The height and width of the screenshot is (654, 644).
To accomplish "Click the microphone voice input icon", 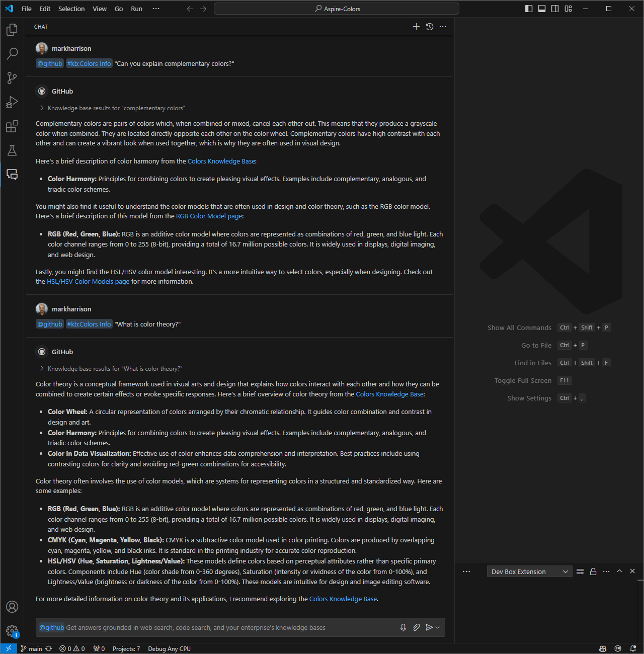I will click(403, 627).
